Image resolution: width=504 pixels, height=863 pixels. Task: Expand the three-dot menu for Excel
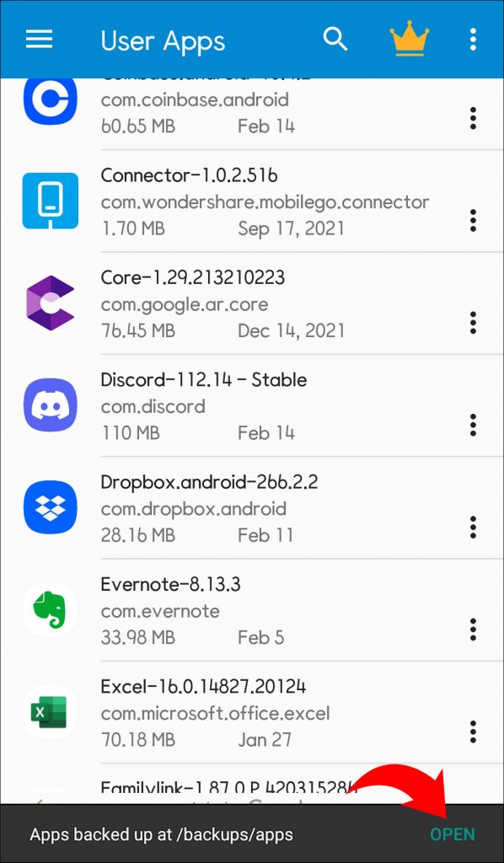tap(474, 732)
